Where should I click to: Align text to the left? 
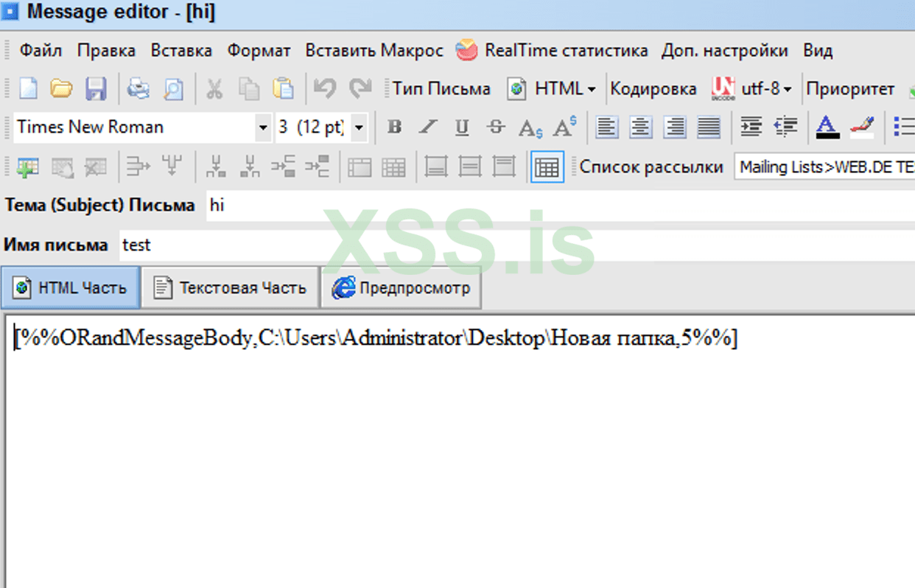(607, 127)
